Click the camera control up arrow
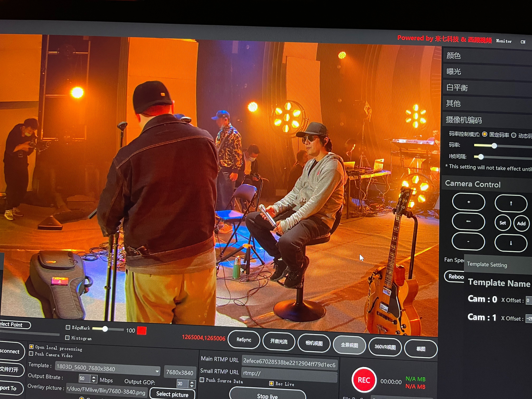Viewport: 532px width, 399px height. (511, 203)
